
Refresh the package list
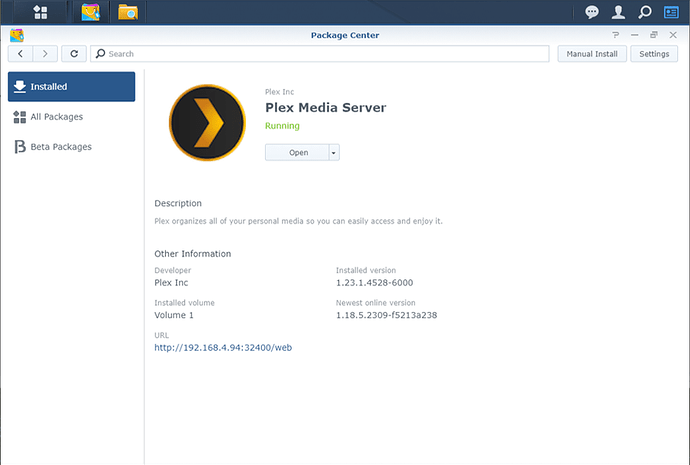74,54
